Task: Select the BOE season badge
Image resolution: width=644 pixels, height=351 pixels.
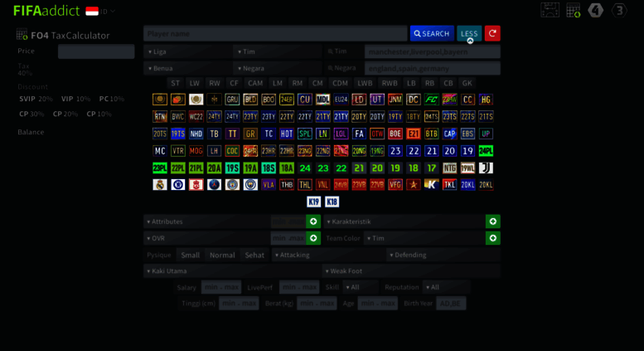Action: coord(395,134)
